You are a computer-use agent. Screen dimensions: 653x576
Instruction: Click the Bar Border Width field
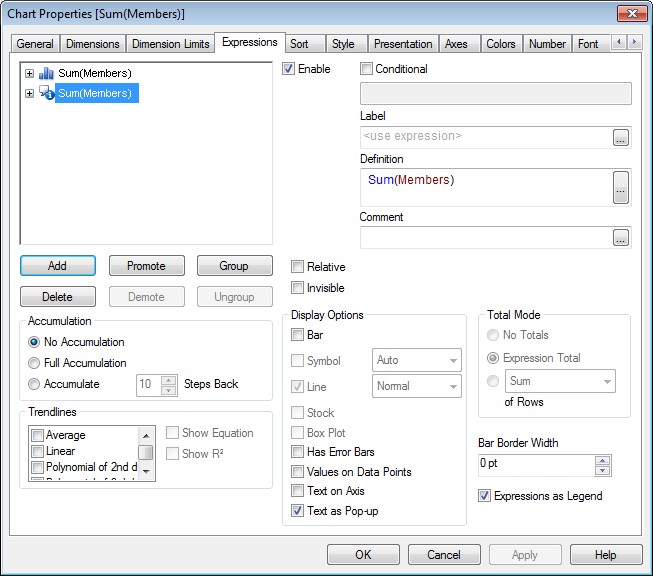[x=536, y=465]
